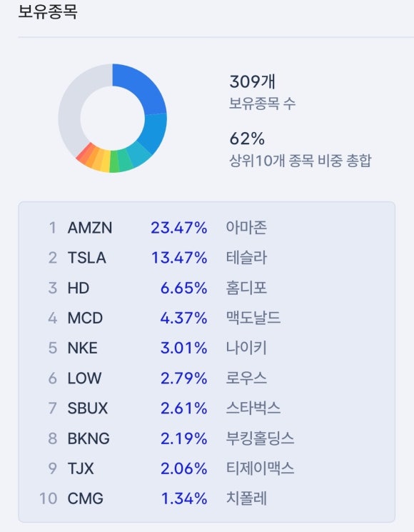Click the MCD ticker symbol

pos(85,318)
